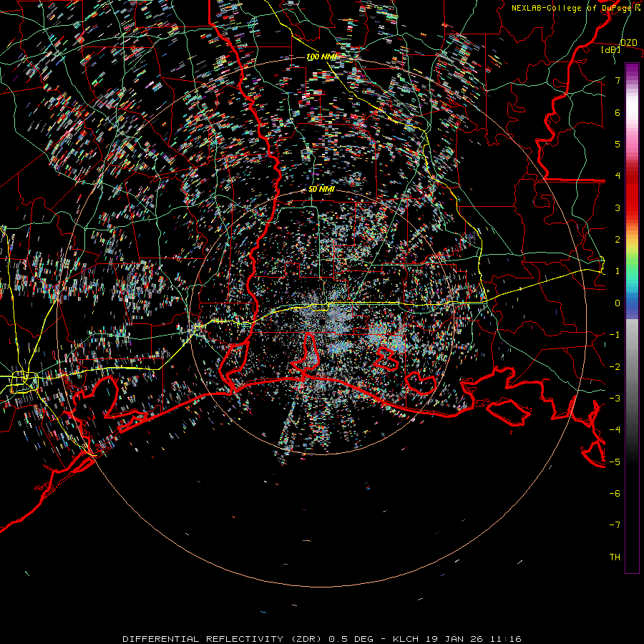
Task: Click the DZD product label above the color bar
Action: pyautogui.click(x=628, y=43)
